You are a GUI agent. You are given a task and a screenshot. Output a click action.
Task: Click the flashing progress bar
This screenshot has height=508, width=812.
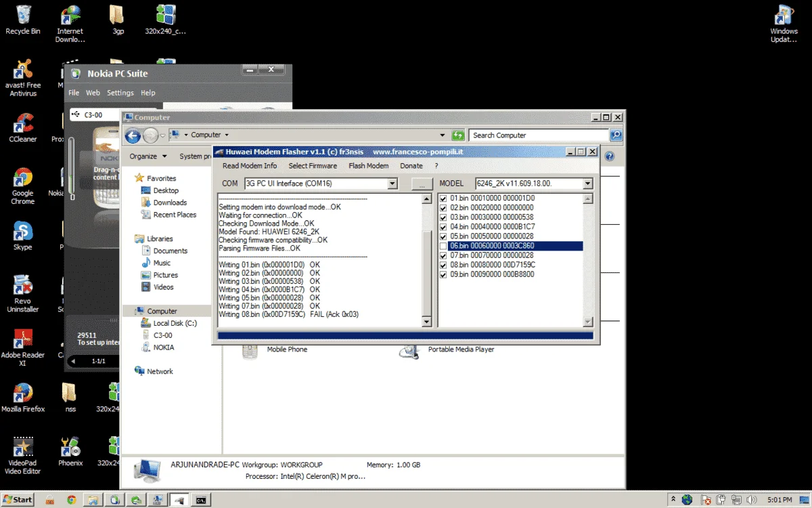pyautogui.click(x=405, y=335)
